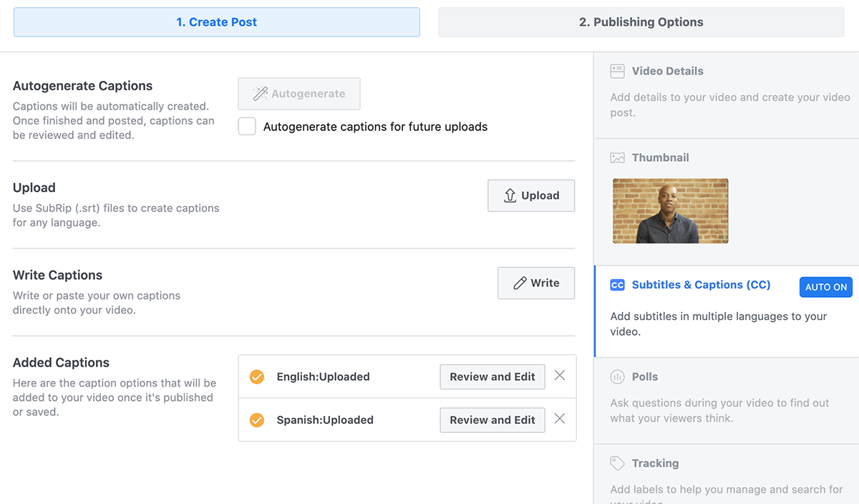Click the orange checkmark beside English:Uploaded
Image resolution: width=859 pixels, height=504 pixels.
click(257, 377)
